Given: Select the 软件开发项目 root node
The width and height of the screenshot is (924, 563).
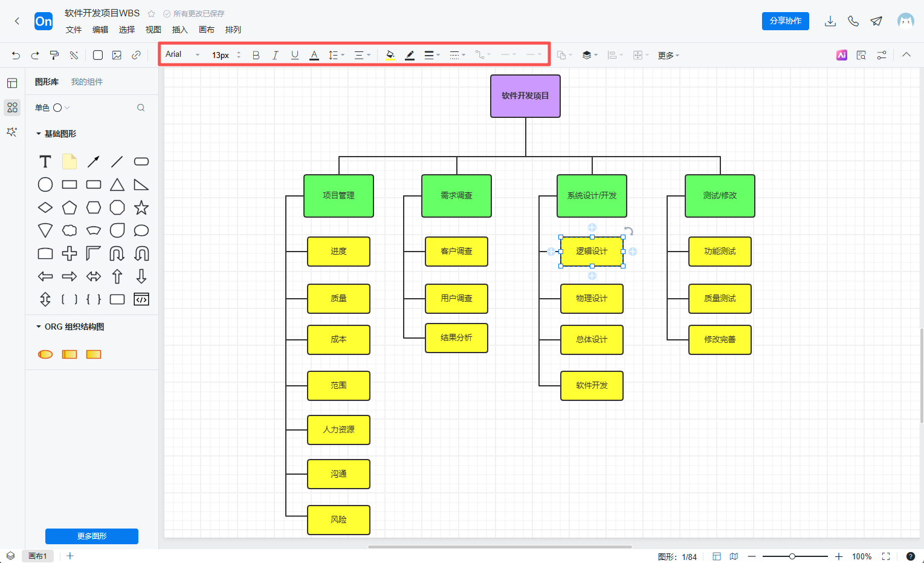Looking at the screenshot, I should pos(525,96).
